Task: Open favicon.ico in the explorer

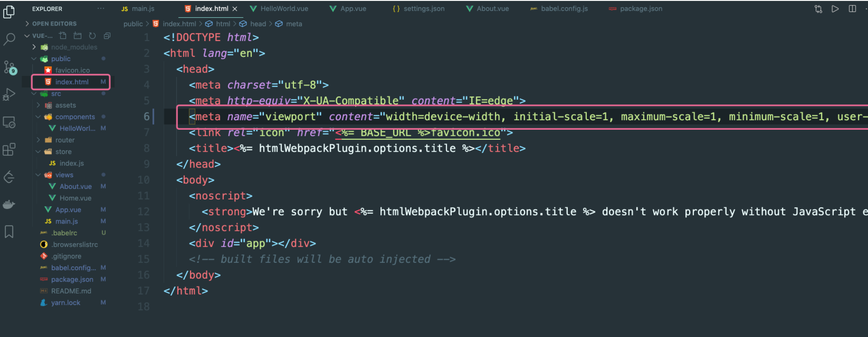Action: [x=67, y=70]
